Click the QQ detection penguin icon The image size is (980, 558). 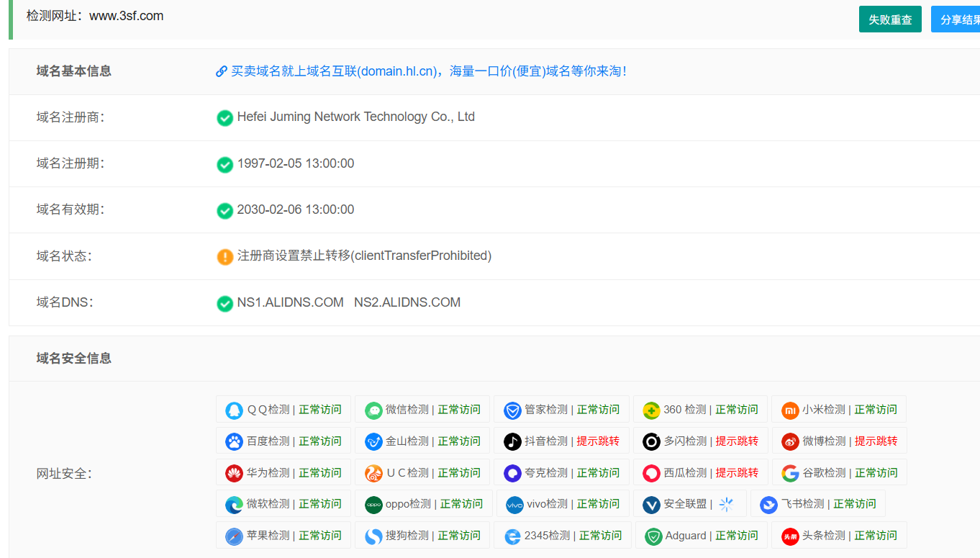pyautogui.click(x=234, y=409)
